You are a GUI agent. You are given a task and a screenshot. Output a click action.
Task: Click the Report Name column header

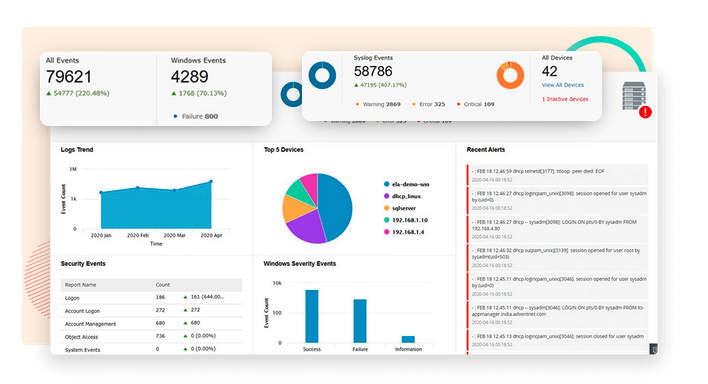(80, 285)
